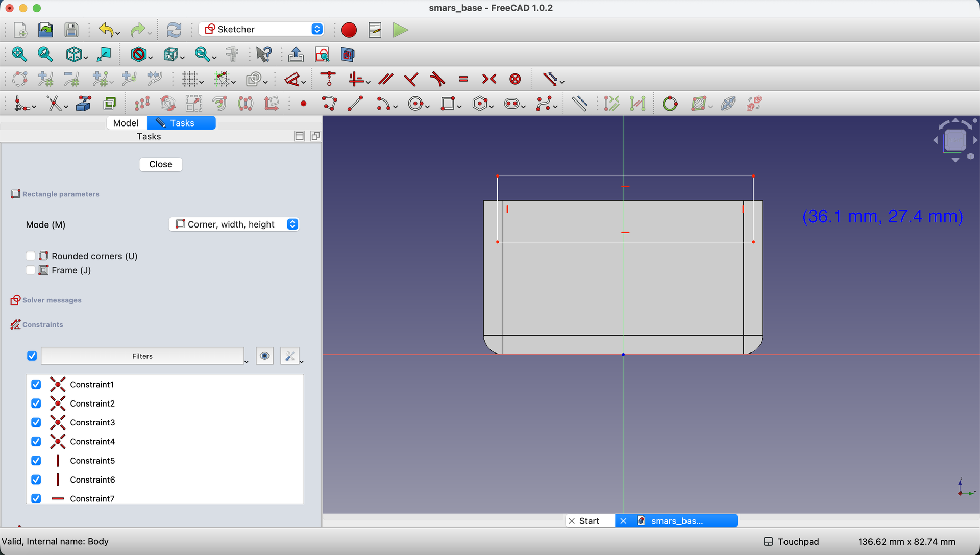Apply the Equal constraint tool
The width and height of the screenshot is (980, 555).
[x=463, y=79]
